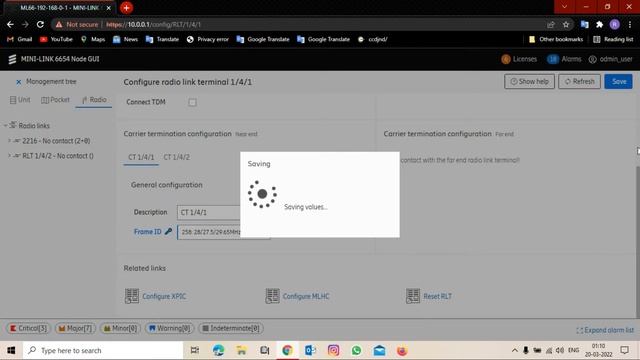Open the Gmail bookmark
640x360 pixels.
click(20, 39)
